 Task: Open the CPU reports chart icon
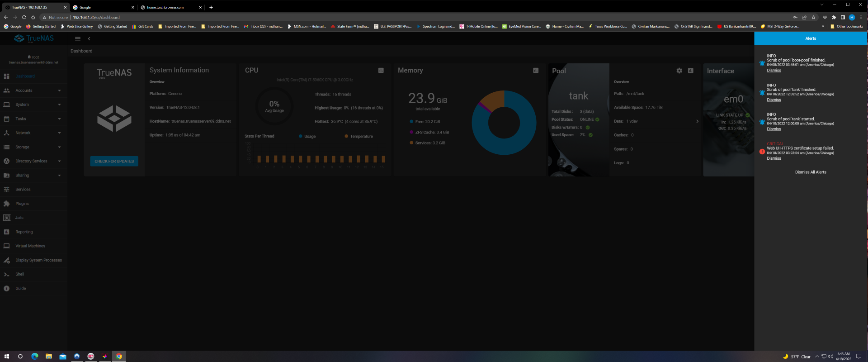tap(381, 71)
